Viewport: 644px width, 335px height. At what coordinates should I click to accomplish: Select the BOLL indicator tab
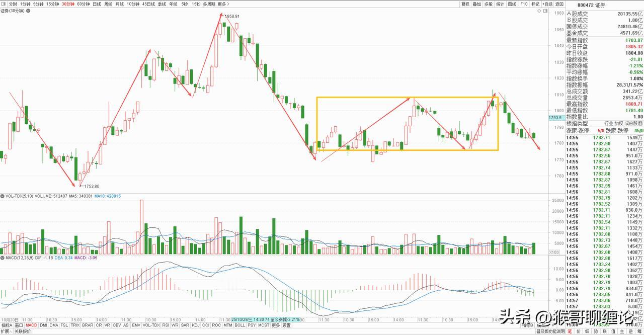(x=239, y=325)
